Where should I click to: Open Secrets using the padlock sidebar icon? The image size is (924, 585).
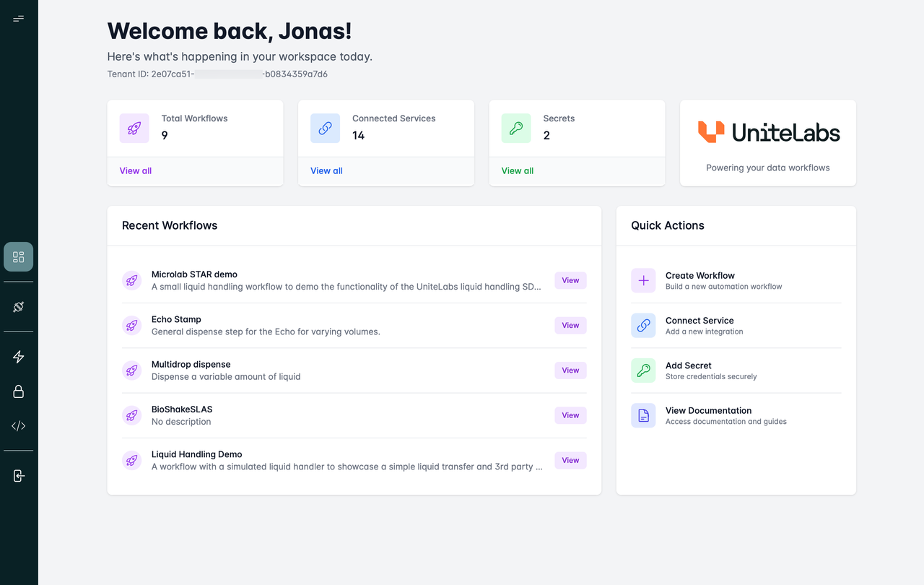(x=17, y=391)
